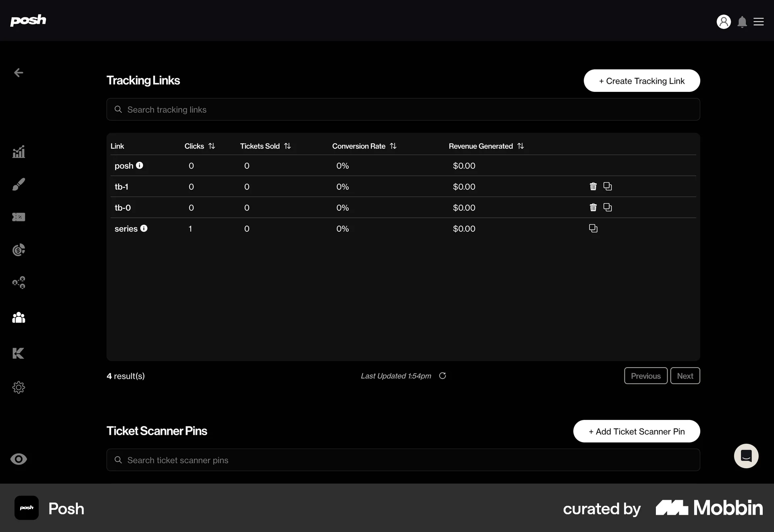Screen dimensions: 774x532
Task: Open the affiliates network icon in sidebar
Action: 19,283
